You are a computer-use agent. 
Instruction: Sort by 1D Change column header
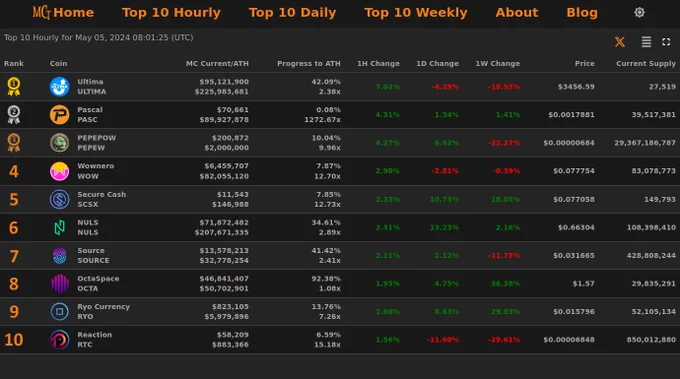(x=437, y=63)
